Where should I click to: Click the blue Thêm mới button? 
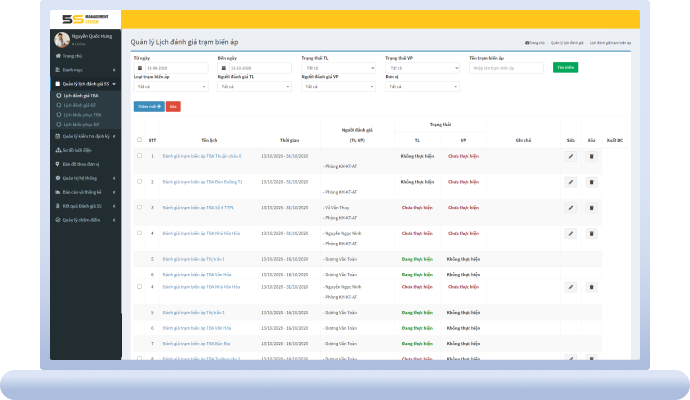click(x=147, y=105)
